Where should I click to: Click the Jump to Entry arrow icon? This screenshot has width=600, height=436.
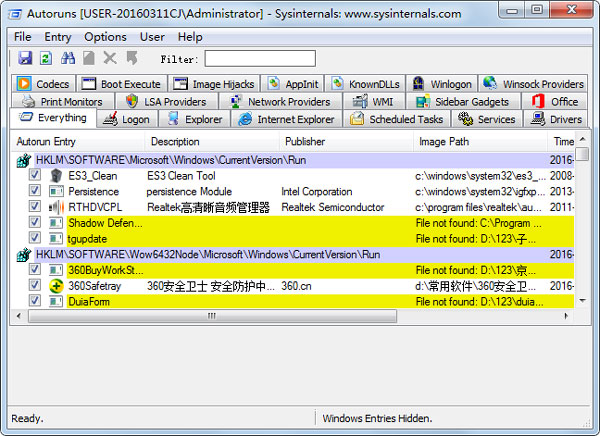click(x=131, y=59)
